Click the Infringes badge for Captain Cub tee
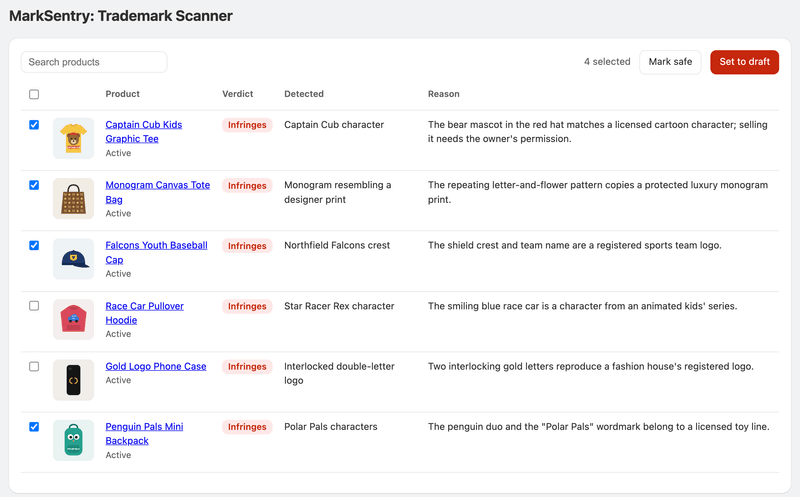 pos(247,125)
